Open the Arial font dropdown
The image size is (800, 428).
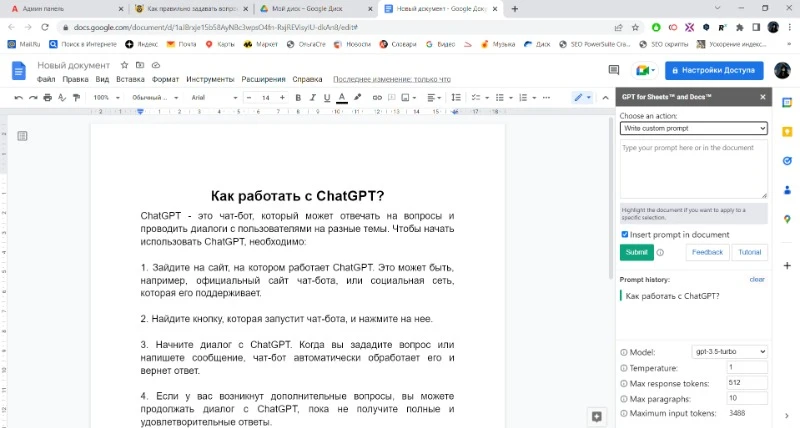coord(214,97)
